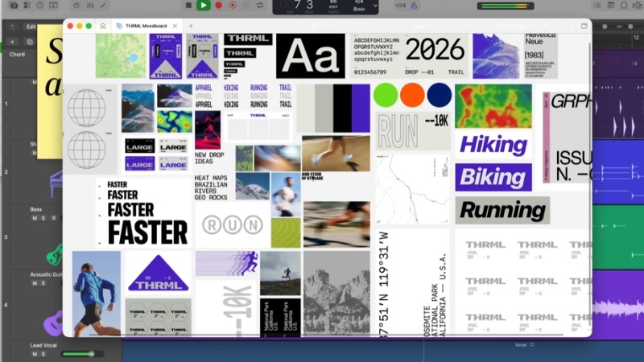Close the THRML Moodboard tab
This screenshot has height=362, width=644.
pos(175,26)
